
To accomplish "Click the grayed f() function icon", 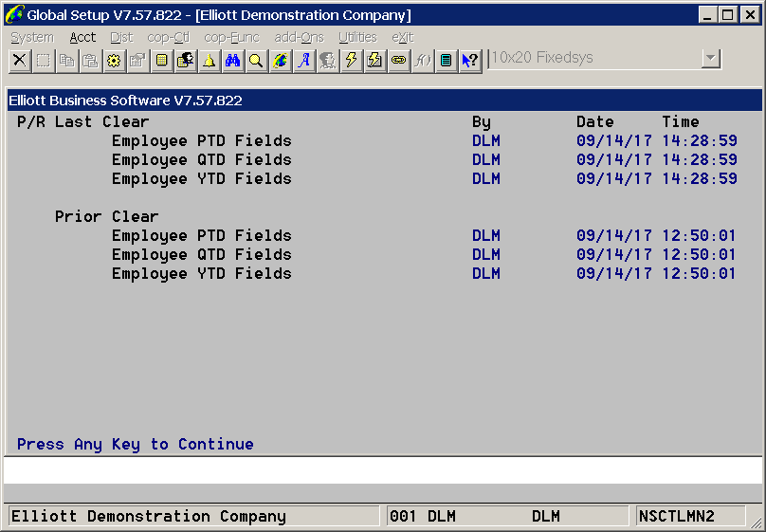I will (x=422, y=61).
